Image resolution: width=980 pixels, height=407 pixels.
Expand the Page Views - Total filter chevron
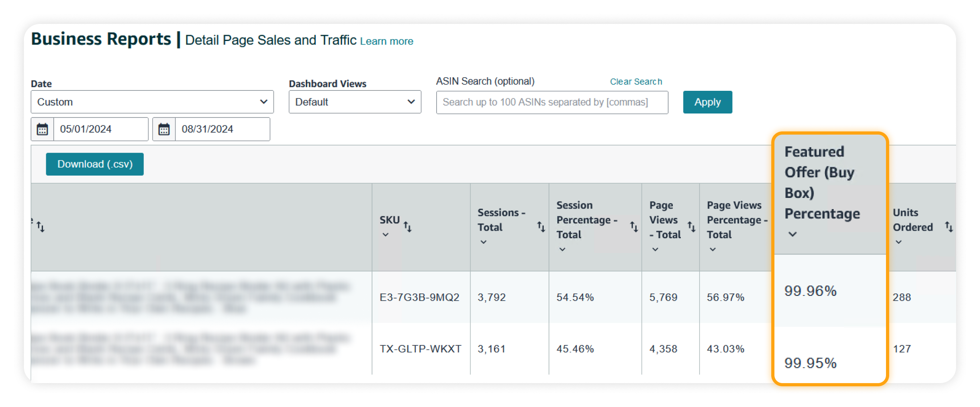click(655, 249)
